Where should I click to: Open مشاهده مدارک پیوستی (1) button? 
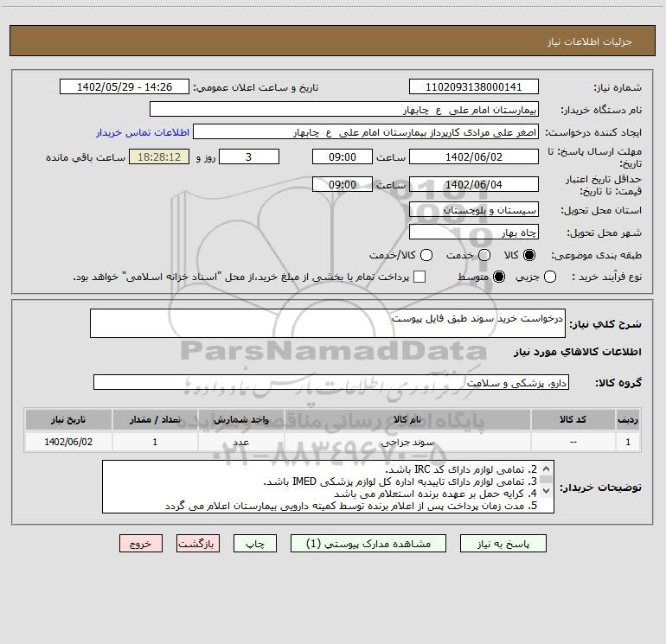[368, 544]
